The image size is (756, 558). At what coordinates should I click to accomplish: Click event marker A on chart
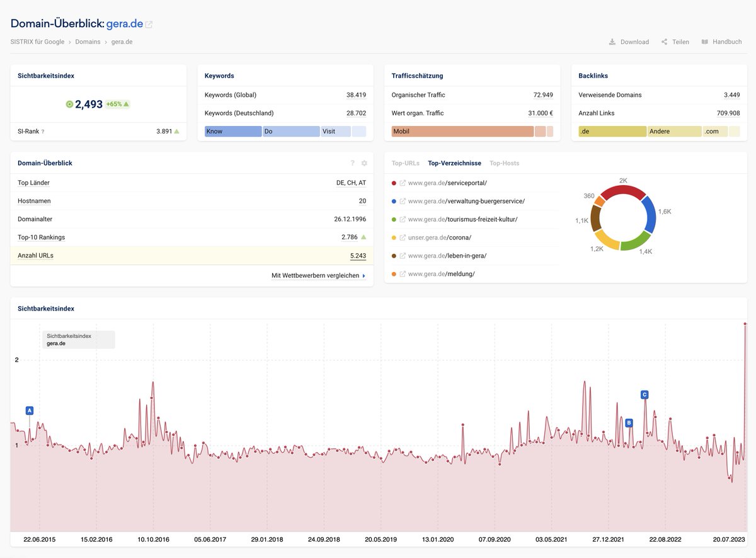pyautogui.click(x=29, y=411)
